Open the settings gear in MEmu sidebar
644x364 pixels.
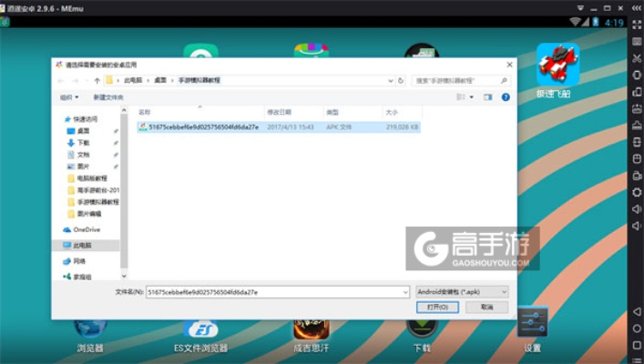(636, 192)
